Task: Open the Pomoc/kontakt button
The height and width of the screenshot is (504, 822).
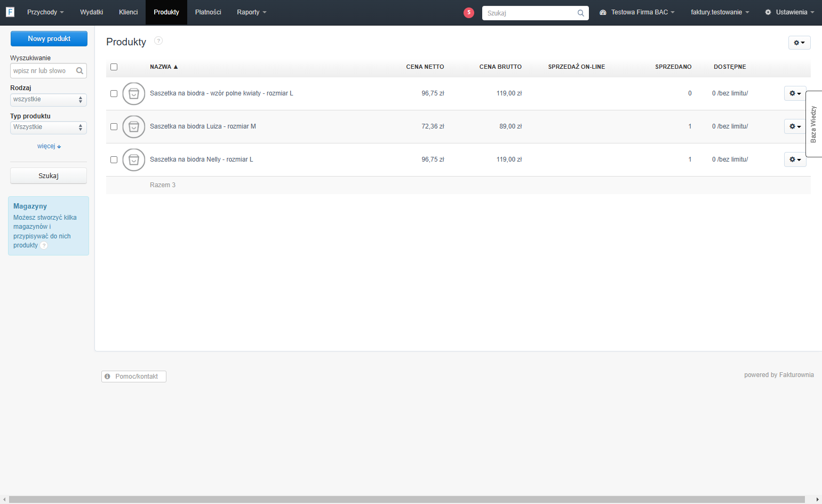Action: tap(134, 377)
